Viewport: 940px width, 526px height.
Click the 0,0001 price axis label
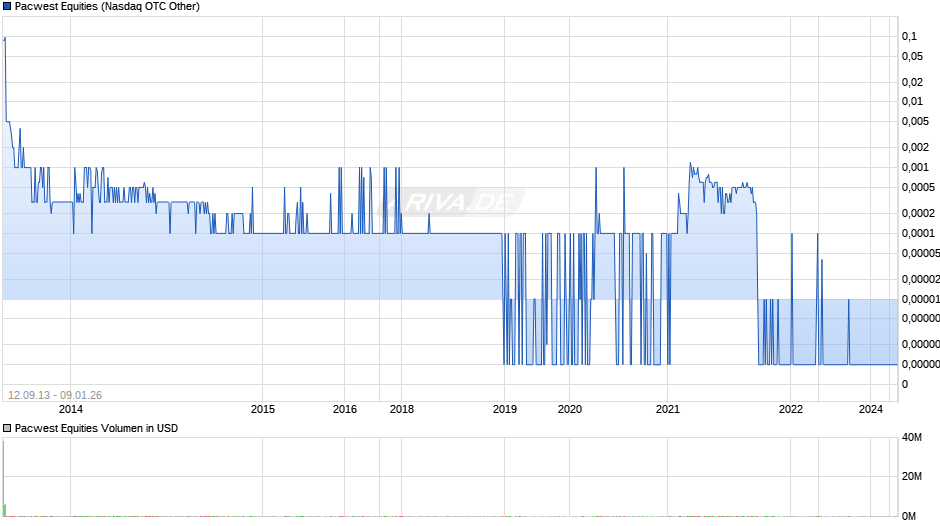tap(918, 233)
